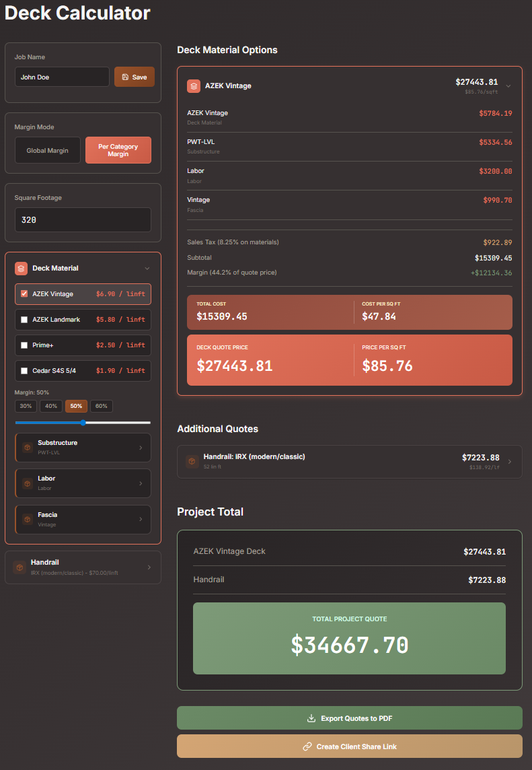
Task: Choose the 50% margin preset
Action: point(76,406)
